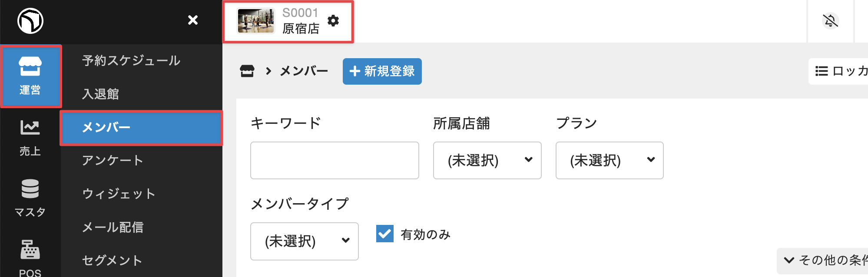This screenshot has width=868, height=277.
Task: Open store settings gear icon
Action: click(x=333, y=20)
